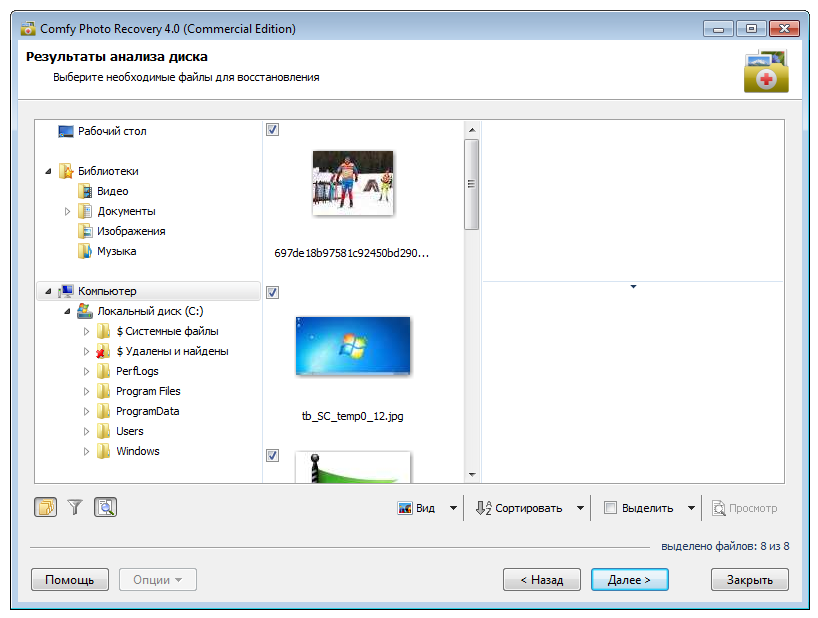This screenshot has width=818, height=618.
Task: Click the skier photo thumbnail
Action: (352, 183)
